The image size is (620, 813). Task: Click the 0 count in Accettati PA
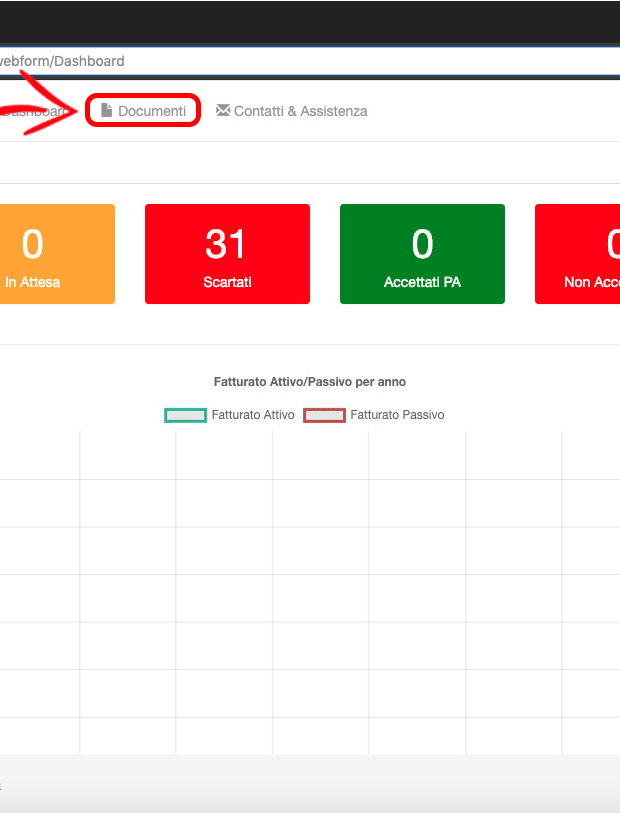pos(422,244)
